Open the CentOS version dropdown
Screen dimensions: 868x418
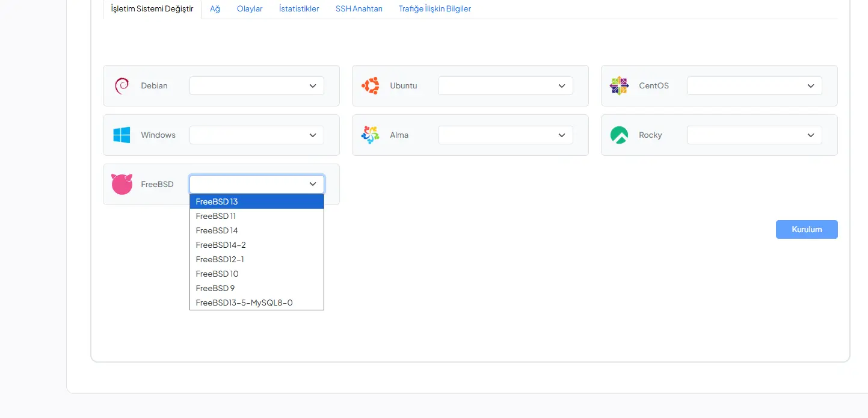pyautogui.click(x=754, y=86)
